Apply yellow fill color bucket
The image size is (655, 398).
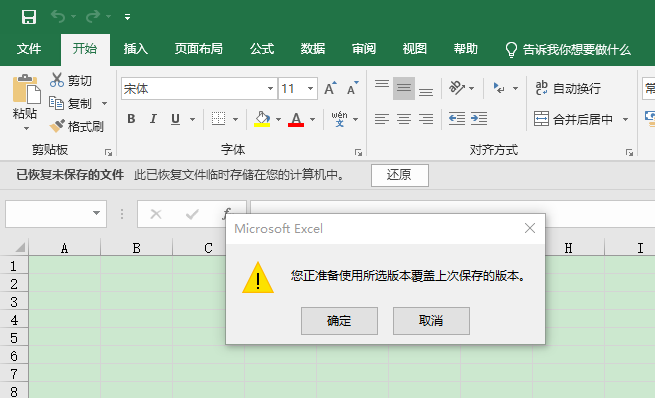(x=262, y=119)
